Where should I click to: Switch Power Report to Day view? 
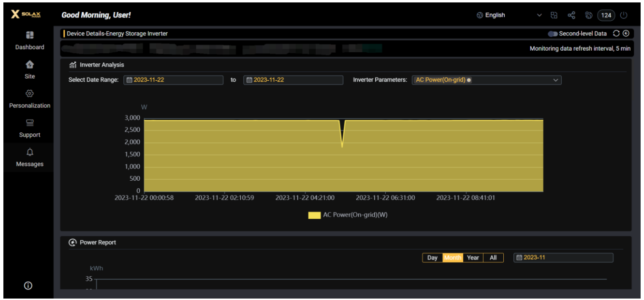coord(432,257)
